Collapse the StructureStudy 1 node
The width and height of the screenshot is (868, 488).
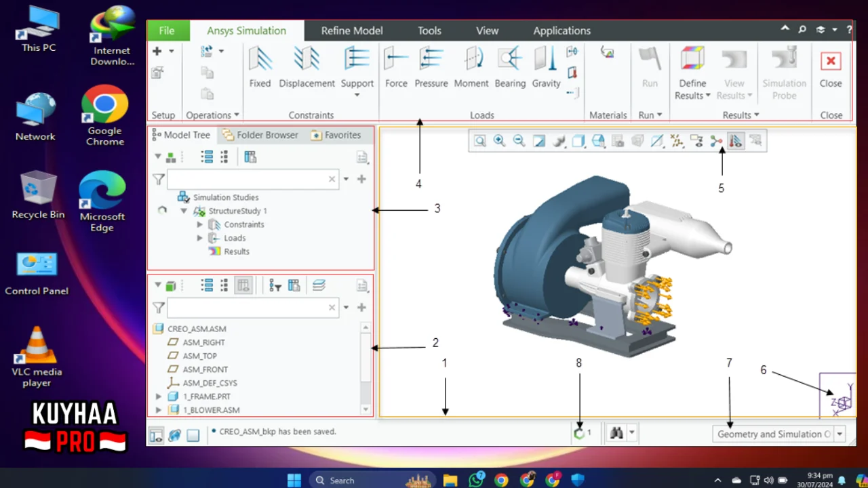pyautogui.click(x=184, y=211)
